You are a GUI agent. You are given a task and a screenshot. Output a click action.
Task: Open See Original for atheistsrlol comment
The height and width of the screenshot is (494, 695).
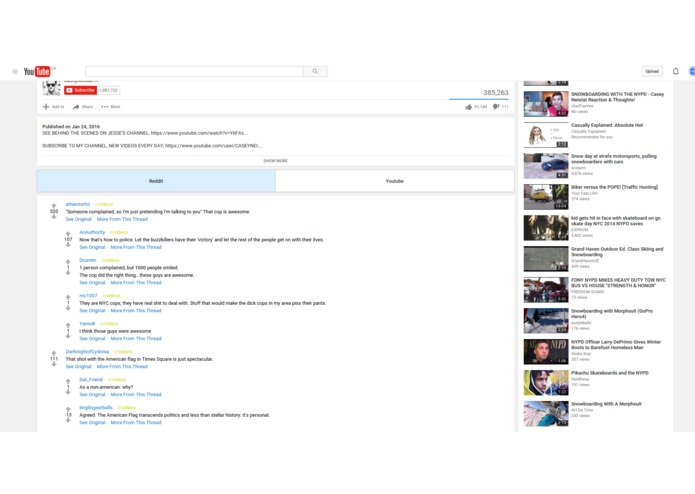(x=78, y=219)
